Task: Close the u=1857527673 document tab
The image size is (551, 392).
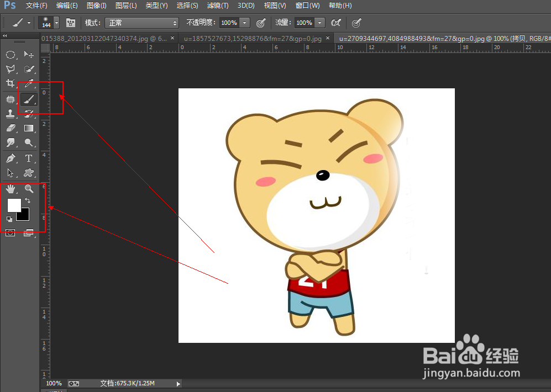Action: coord(328,38)
